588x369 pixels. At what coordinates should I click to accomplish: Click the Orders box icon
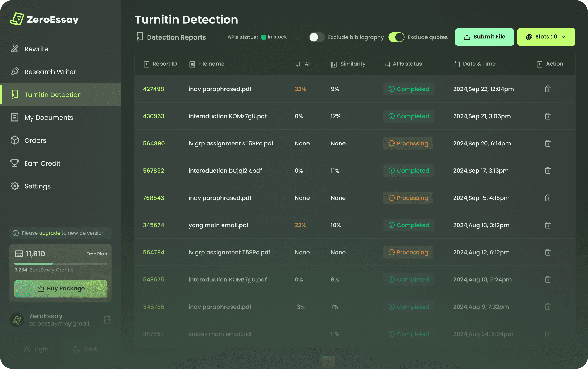click(15, 140)
